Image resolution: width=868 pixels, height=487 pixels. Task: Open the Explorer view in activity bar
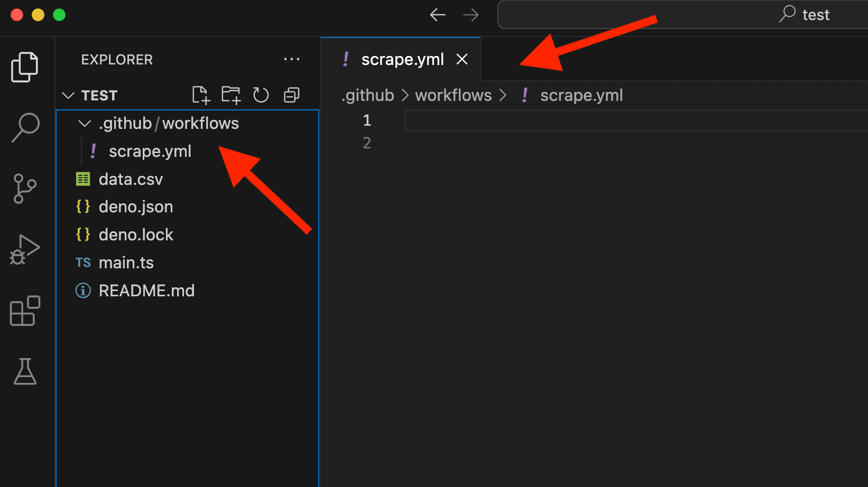click(25, 67)
